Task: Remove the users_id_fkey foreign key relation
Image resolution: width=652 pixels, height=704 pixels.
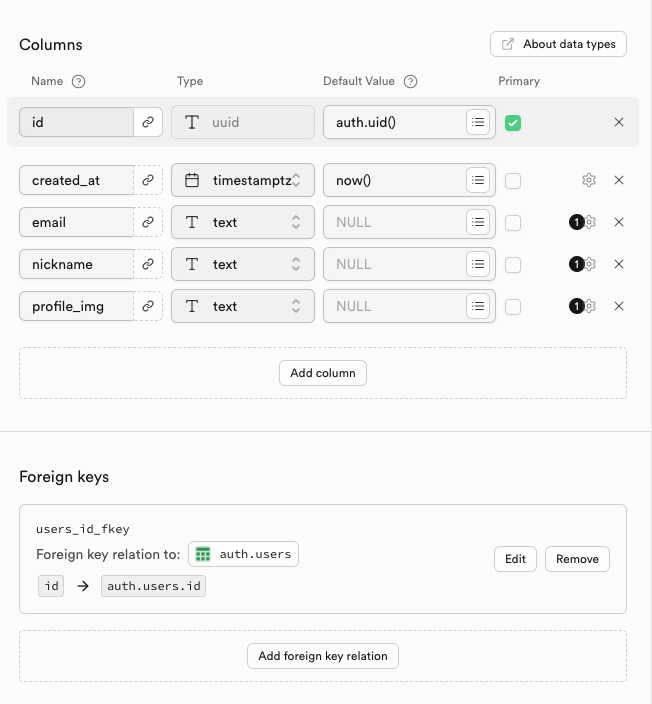Action: pos(577,559)
